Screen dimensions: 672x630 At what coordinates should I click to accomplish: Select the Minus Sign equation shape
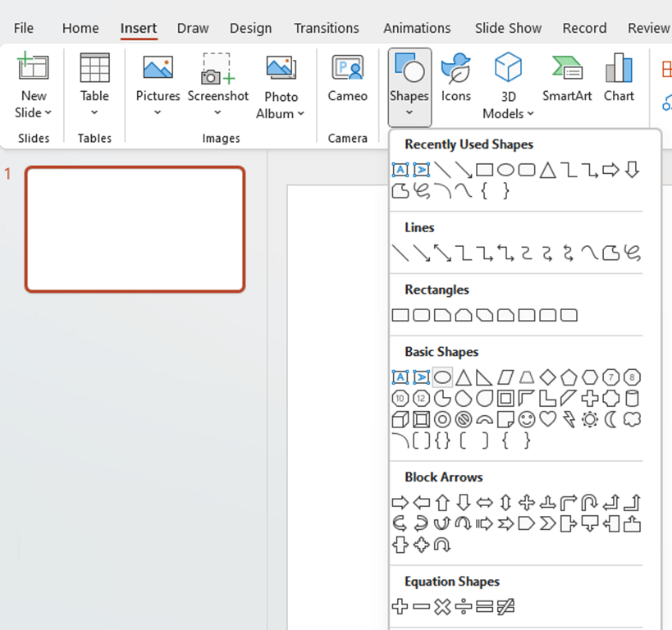coord(421,606)
